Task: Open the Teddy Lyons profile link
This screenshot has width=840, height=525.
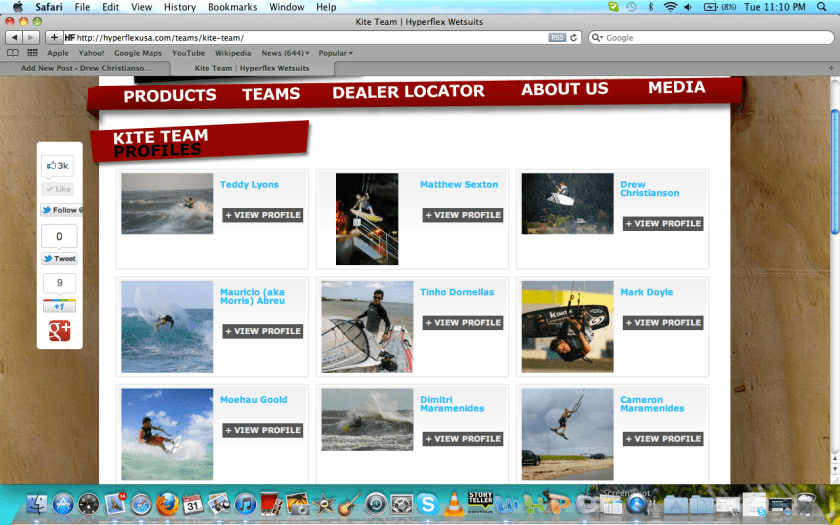Action: 249,185
